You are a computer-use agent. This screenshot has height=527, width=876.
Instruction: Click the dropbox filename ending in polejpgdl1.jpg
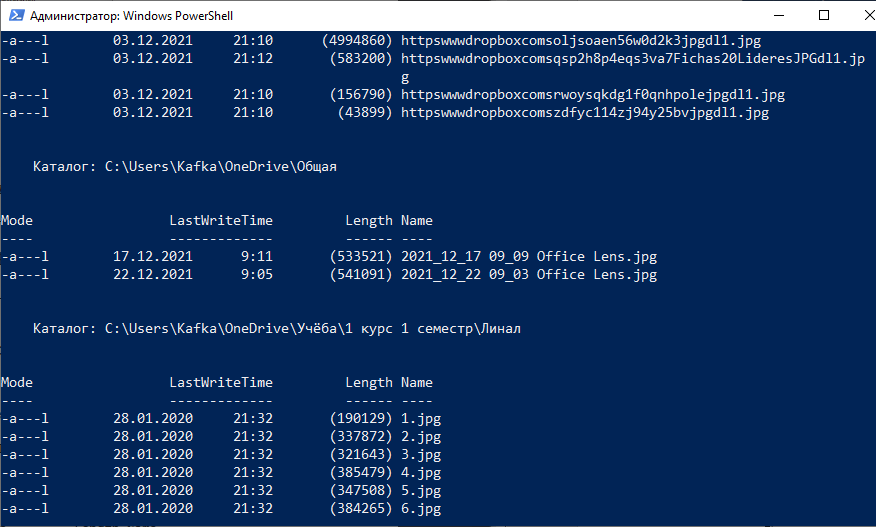[593, 94]
